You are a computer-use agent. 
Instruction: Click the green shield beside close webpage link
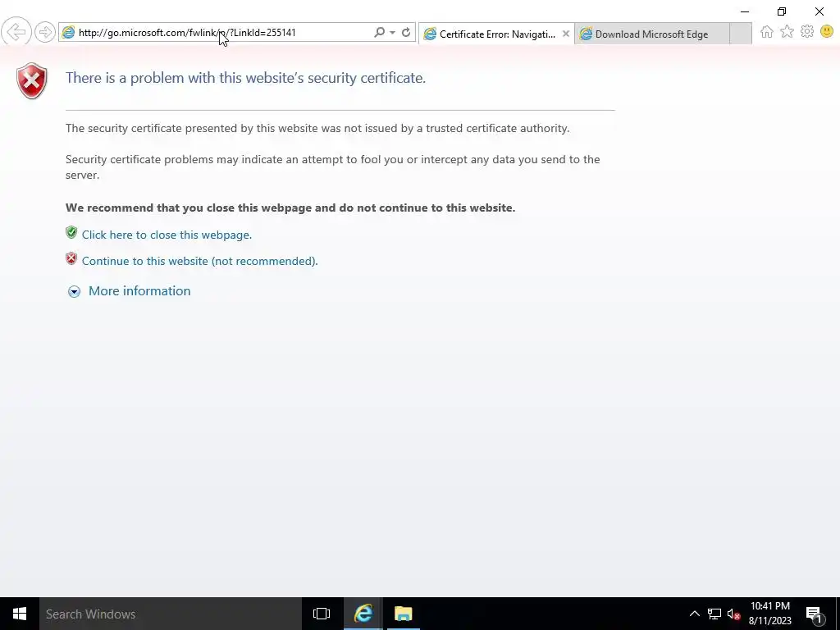coord(71,232)
